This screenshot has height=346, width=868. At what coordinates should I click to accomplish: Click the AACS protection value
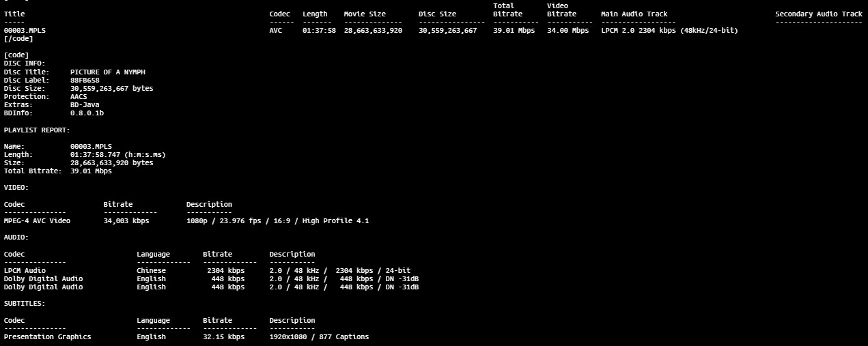tap(79, 96)
